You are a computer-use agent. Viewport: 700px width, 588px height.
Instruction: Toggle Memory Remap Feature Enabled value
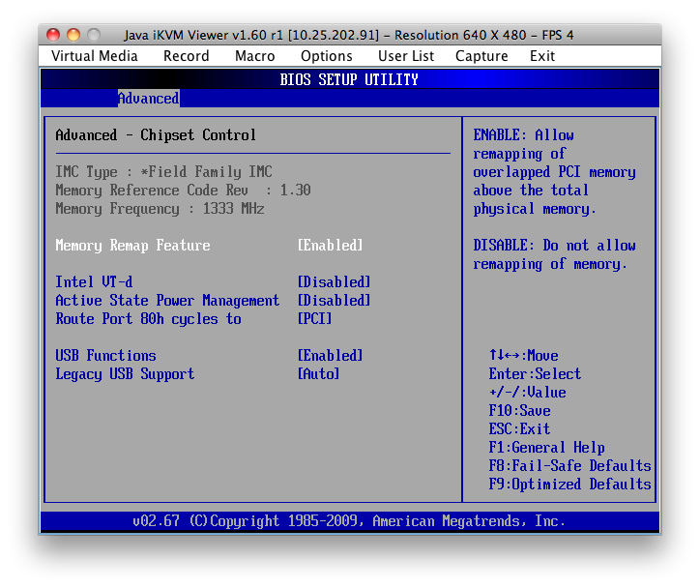331,246
